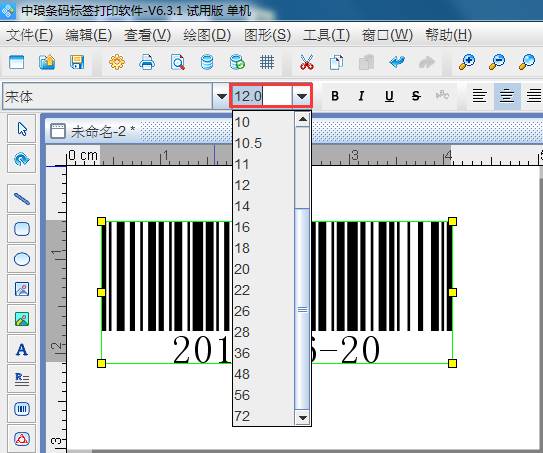
Task: Open the font size dropdown arrow
Action: point(302,96)
